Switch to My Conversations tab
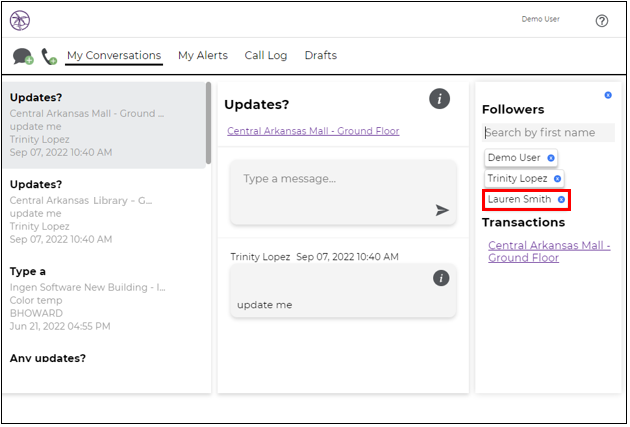The height and width of the screenshot is (427, 630). pyautogui.click(x=114, y=55)
